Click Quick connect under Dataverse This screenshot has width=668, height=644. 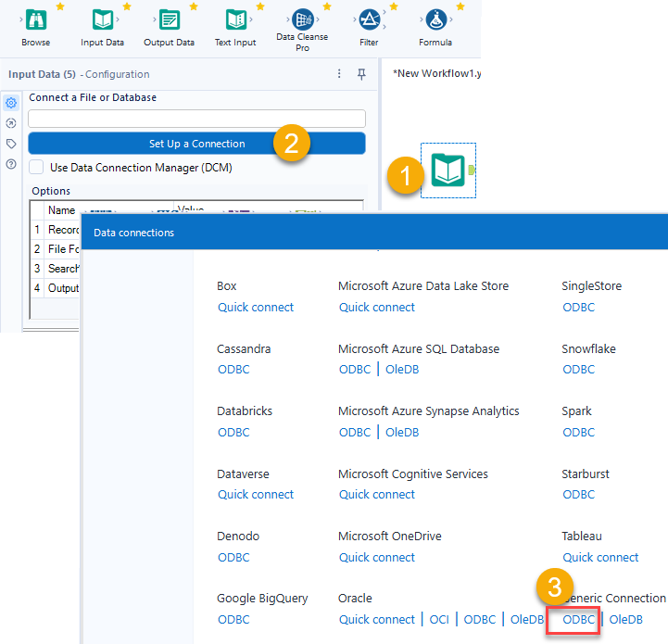[x=256, y=495]
